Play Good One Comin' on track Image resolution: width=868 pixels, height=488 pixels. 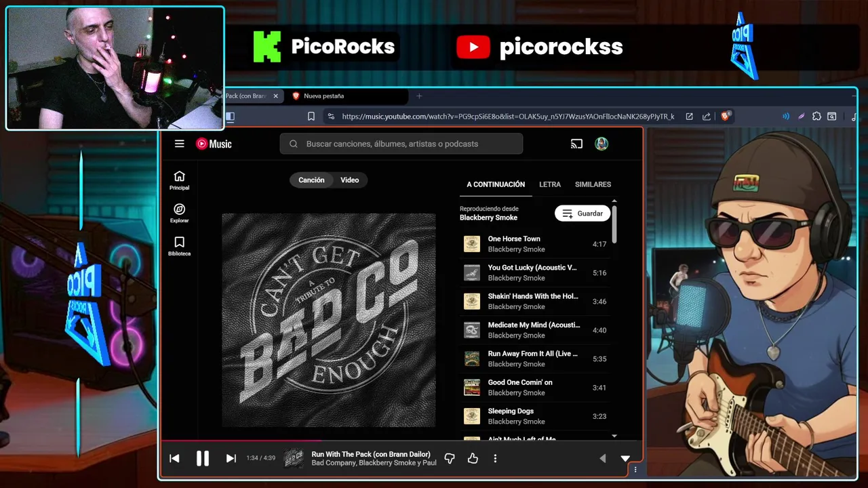(x=534, y=388)
